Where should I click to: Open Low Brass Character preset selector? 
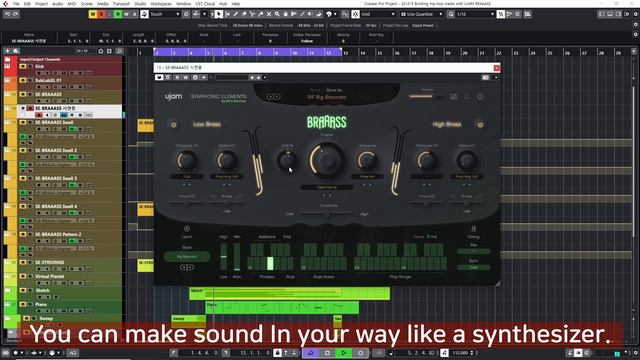(x=187, y=177)
